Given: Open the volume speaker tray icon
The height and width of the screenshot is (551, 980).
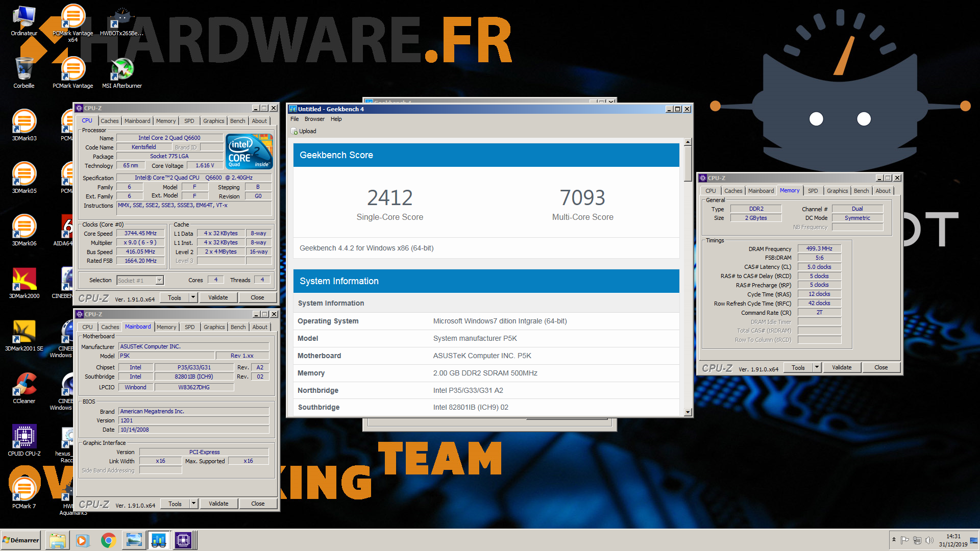Looking at the screenshot, I should tap(929, 540).
